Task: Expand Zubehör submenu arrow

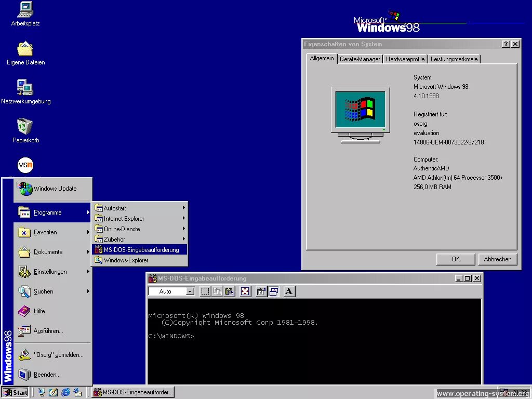Action: pos(183,239)
